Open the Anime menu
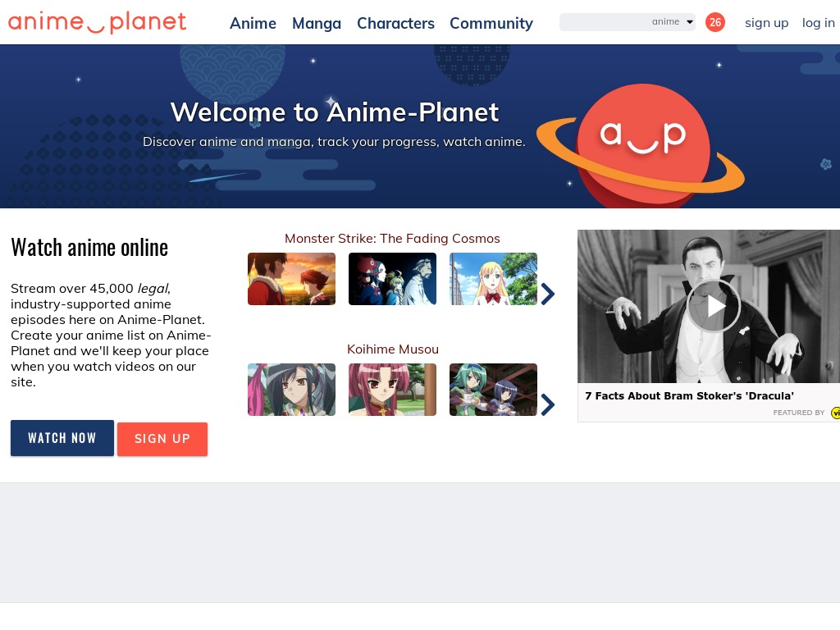 tap(253, 23)
